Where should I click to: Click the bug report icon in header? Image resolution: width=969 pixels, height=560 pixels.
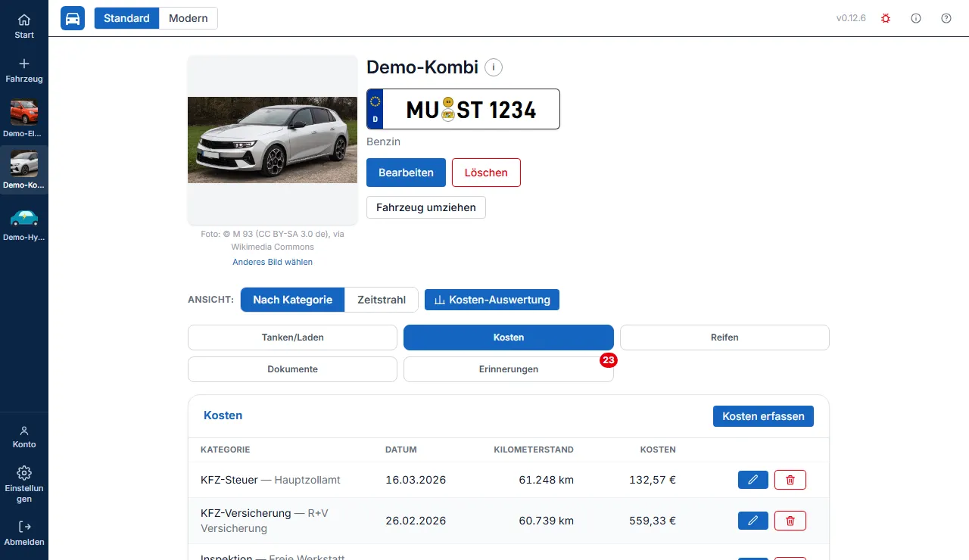(886, 18)
